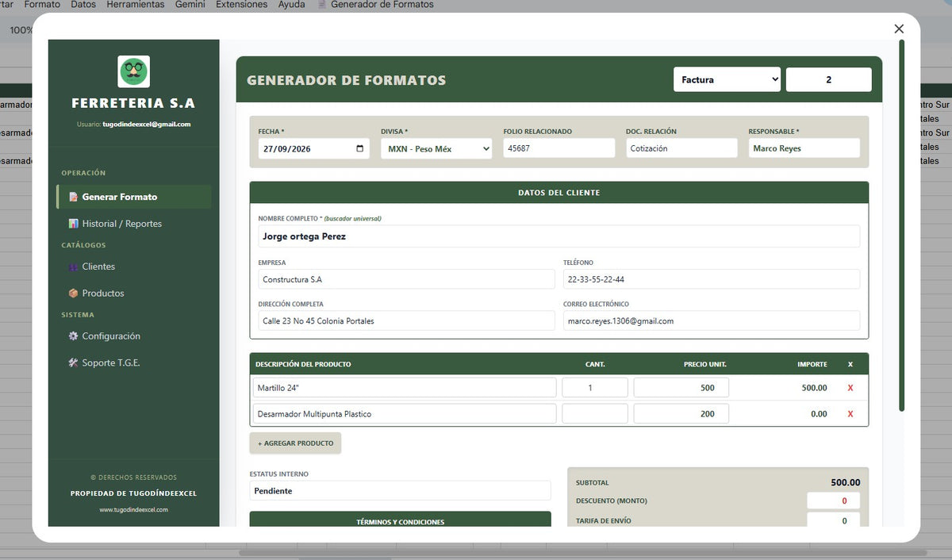Click the dialog's vertical scrollbar

pos(901,225)
